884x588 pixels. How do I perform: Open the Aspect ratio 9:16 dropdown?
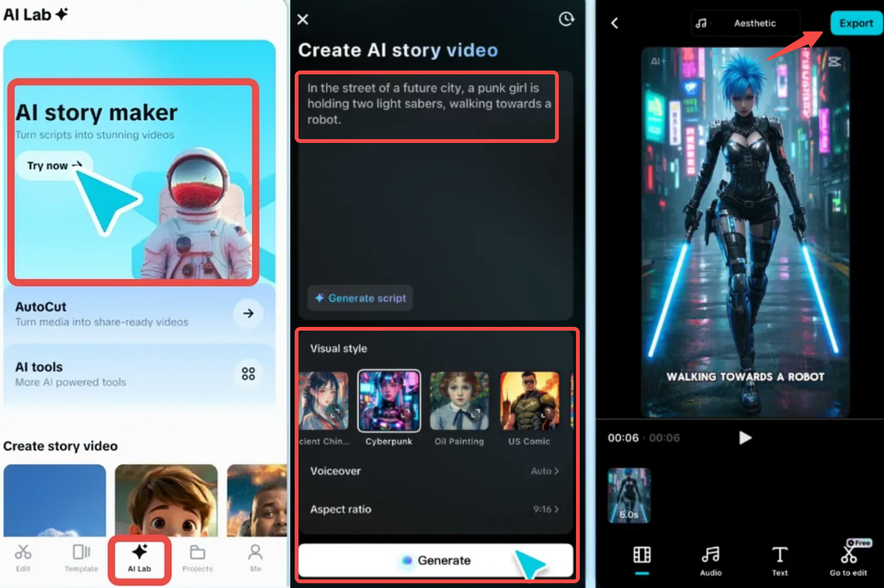click(x=546, y=509)
